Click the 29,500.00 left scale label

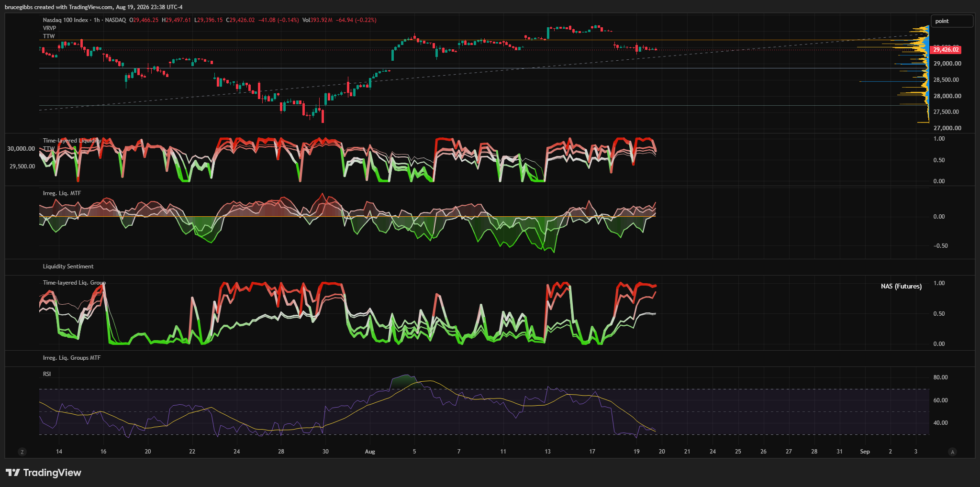pyautogui.click(x=22, y=166)
